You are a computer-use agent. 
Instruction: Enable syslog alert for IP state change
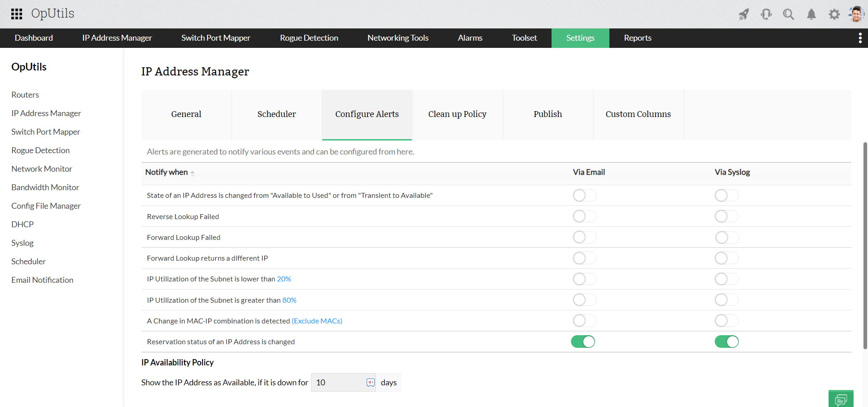726,196
